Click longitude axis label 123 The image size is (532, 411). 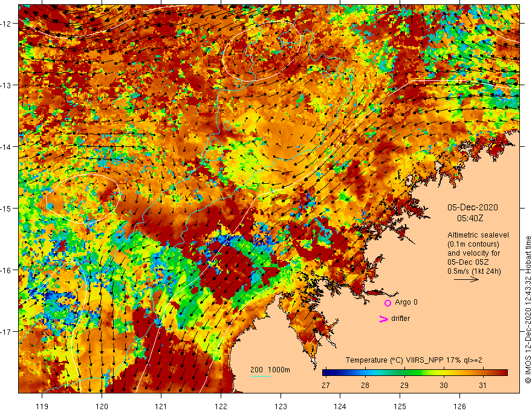tap(281, 406)
